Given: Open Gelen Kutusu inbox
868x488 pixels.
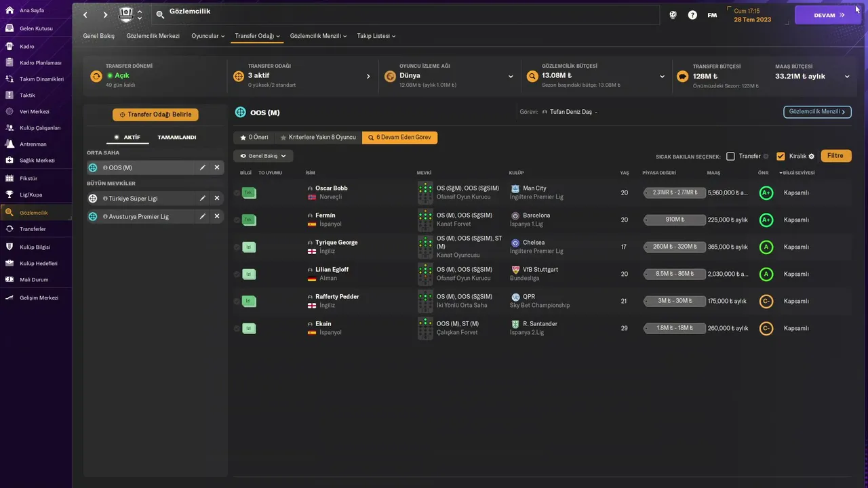Looking at the screenshot, I should coord(36,28).
